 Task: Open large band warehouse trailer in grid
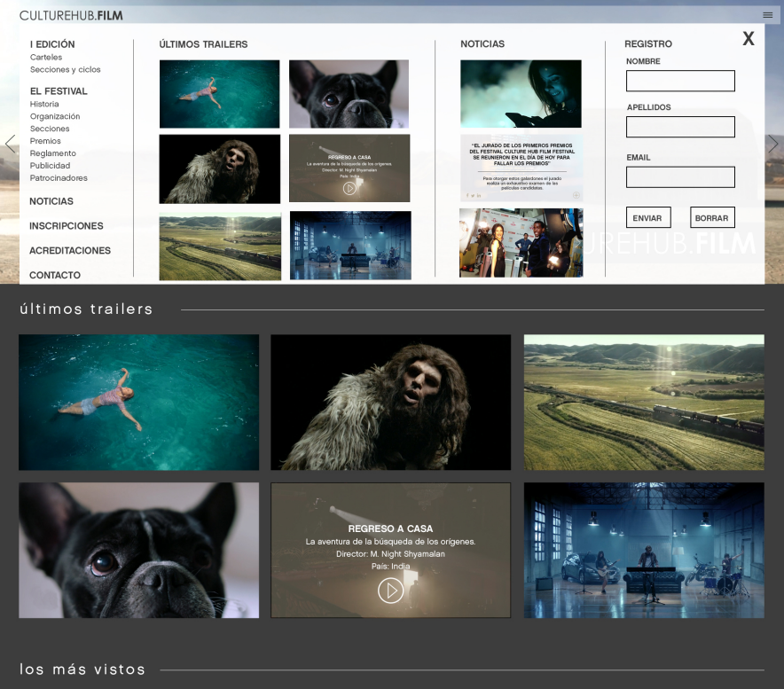(x=644, y=550)
